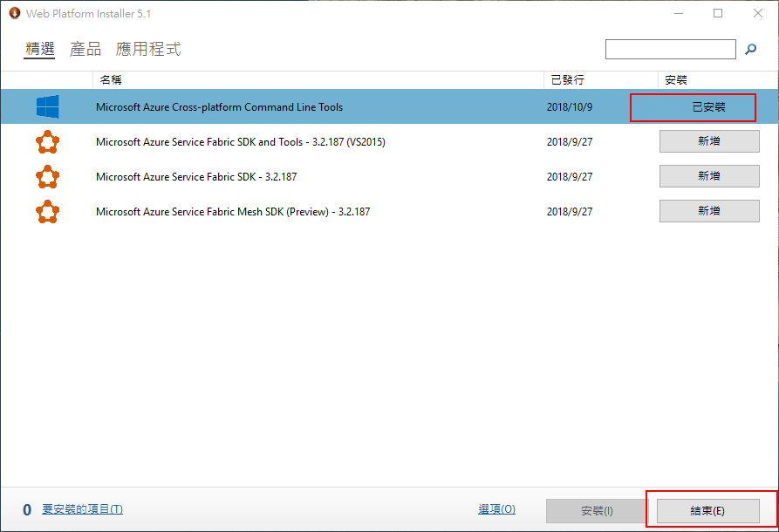Click 新增 for Service Fabric SDK and Tools (VS2015)
This screenshot has width=779, height=532.
(x=709, y=141)
